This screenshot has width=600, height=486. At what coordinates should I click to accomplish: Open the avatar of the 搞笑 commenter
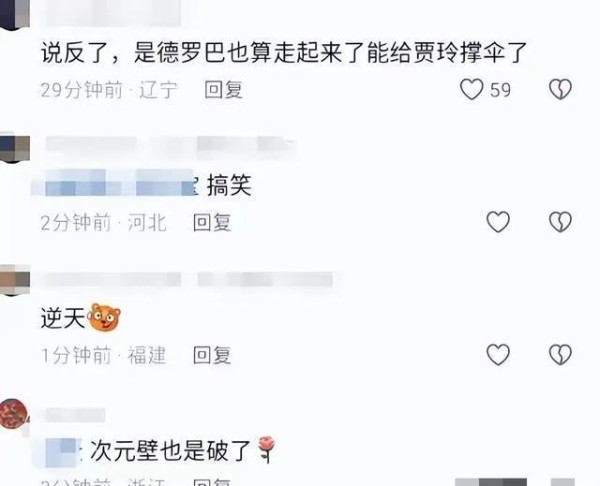(x=15, y=147)
